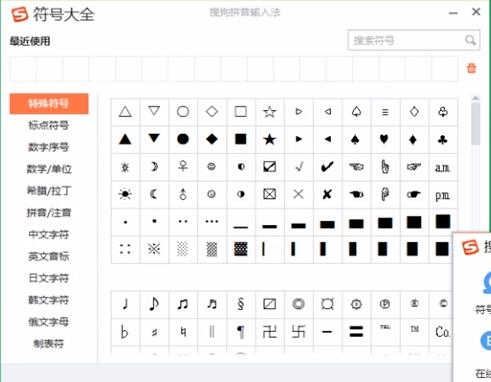
Task: Pick the sharp ♯ music symbol
Action: (154, 332)
